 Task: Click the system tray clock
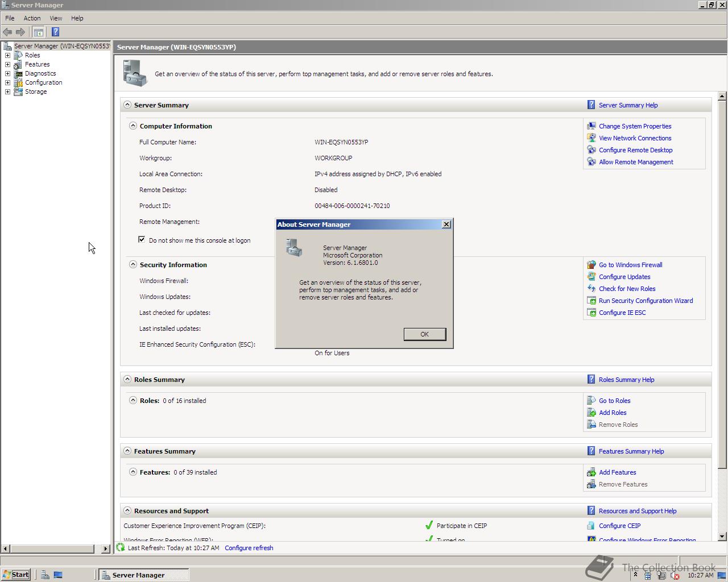(700, 575)
